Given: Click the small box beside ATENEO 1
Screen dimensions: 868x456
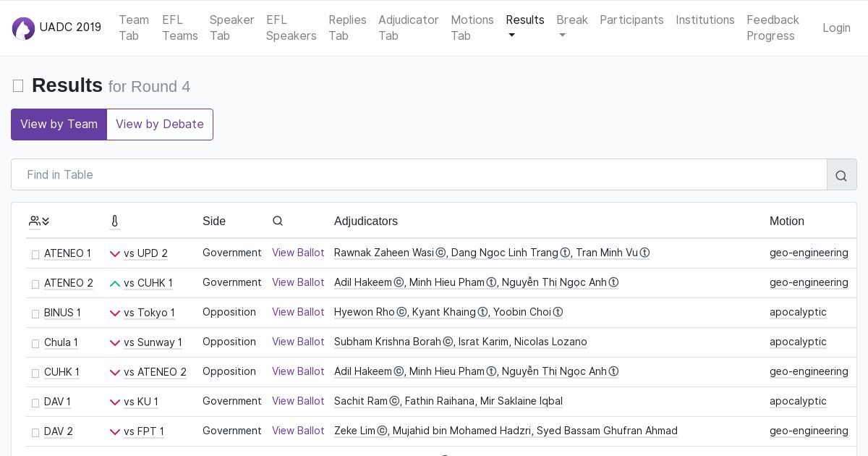Looking at the screenshot, I should pyautogui.click(x=35, y=255).
